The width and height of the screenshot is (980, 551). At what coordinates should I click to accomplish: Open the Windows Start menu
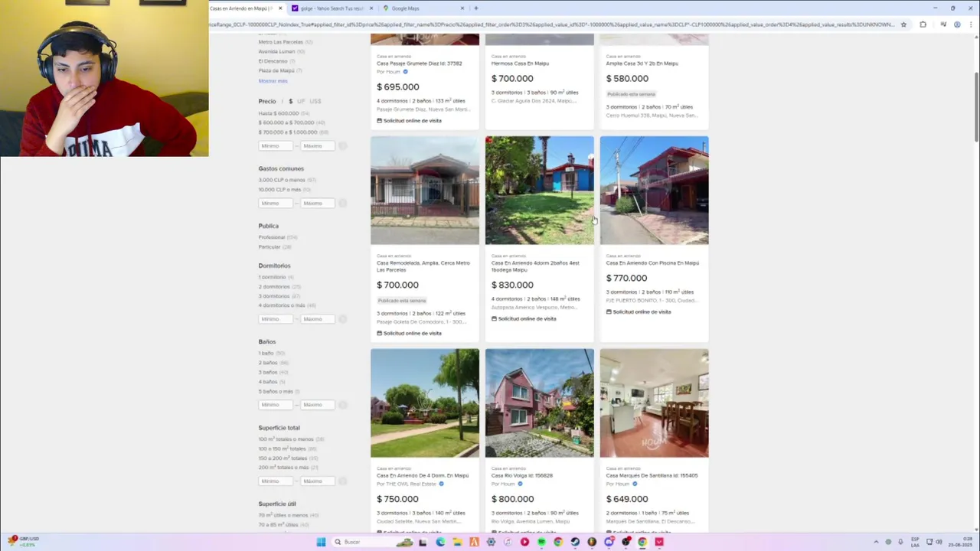click(x=321, y=542)
